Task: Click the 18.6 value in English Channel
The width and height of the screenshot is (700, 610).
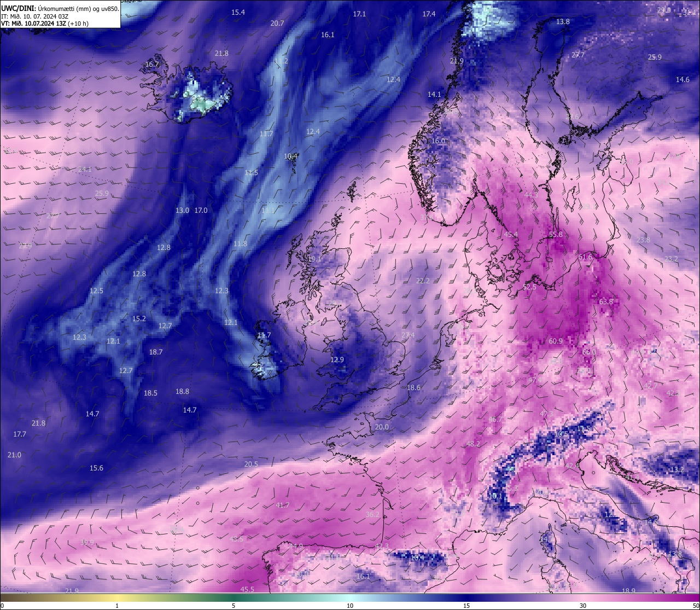Action: click(413, 387)
